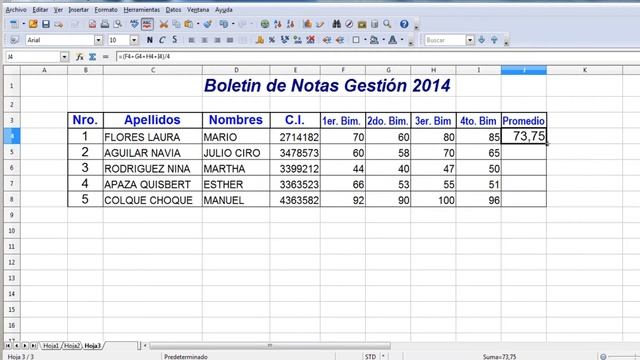Paste from clipboard icon
Viewport: 640px width, 360px height.
tap(189, 24)
